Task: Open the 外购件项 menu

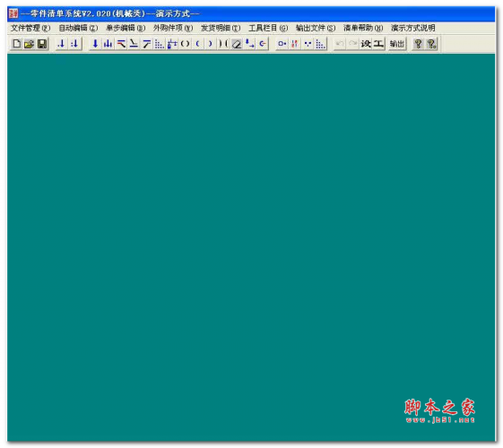Action: [x=173, y=28]
